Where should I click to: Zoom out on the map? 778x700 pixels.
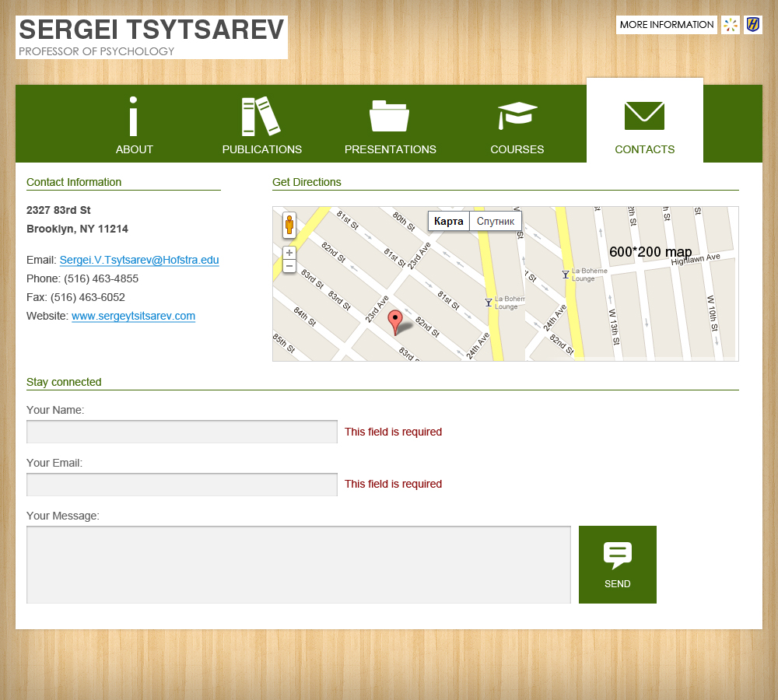pyautogui.click(x=289, y=266)
